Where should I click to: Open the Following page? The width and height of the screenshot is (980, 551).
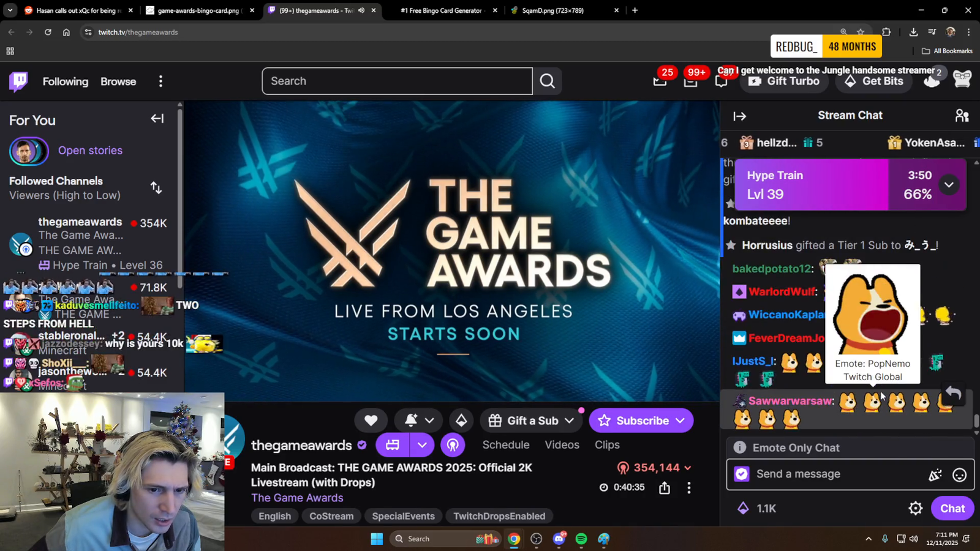66,81
